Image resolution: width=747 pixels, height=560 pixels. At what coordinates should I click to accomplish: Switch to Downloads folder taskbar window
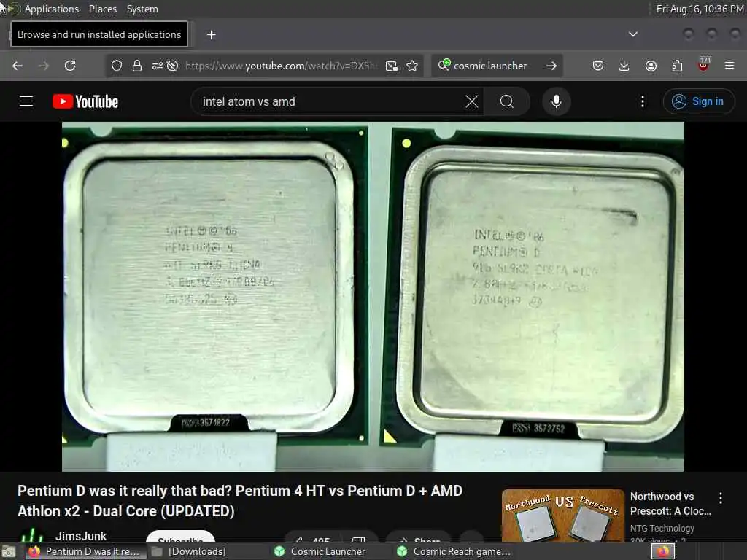pyautogui.click(x=190, y=551)
